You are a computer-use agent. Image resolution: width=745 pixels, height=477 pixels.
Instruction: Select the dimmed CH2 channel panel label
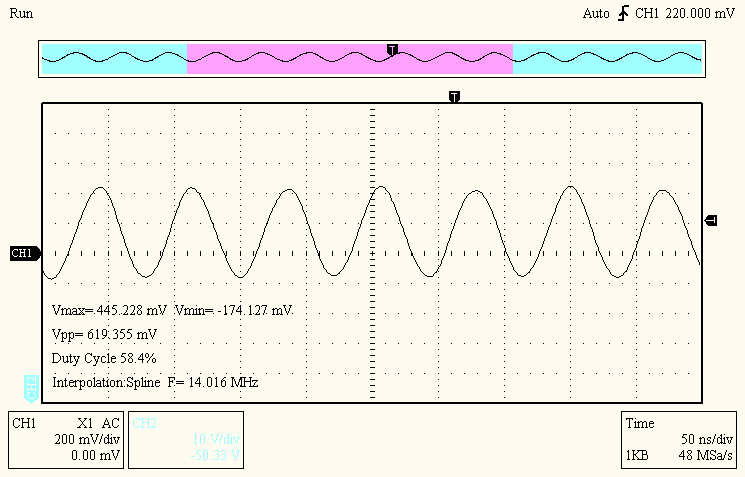pos(145,423)
